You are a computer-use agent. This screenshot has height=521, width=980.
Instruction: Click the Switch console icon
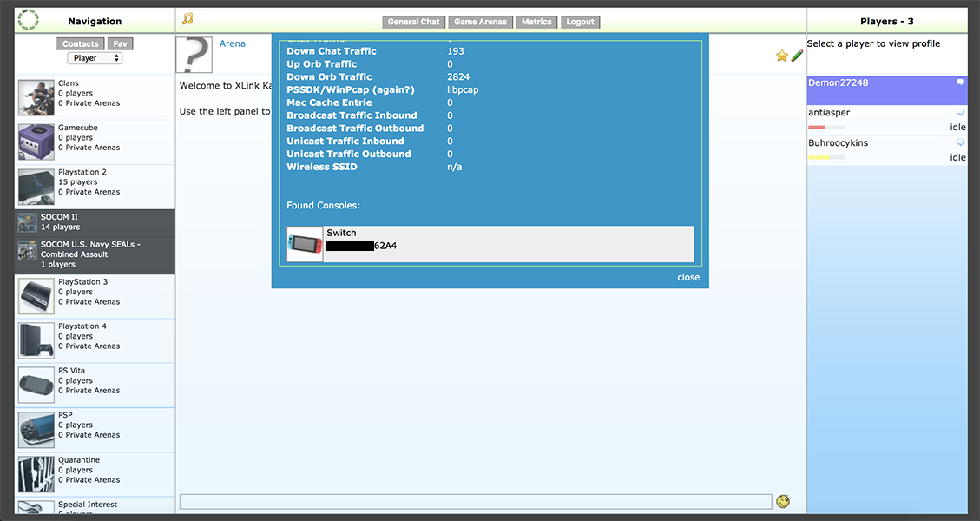point(305,244)
